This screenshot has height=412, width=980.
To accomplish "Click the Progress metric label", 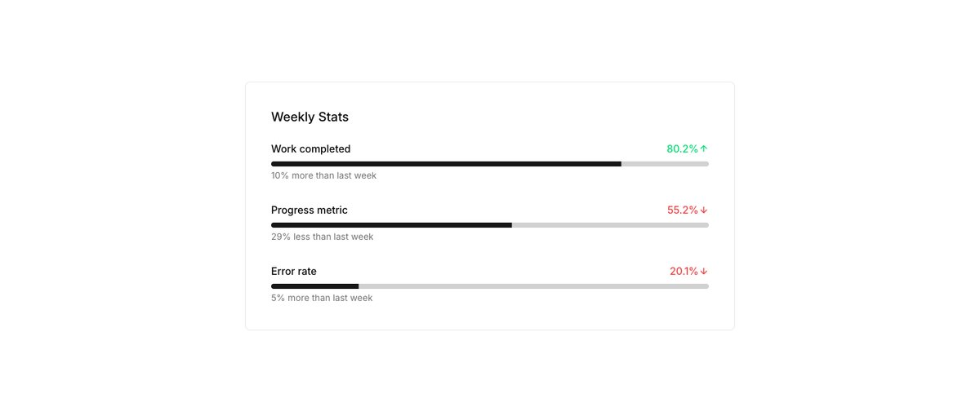I will pos(309,210).
